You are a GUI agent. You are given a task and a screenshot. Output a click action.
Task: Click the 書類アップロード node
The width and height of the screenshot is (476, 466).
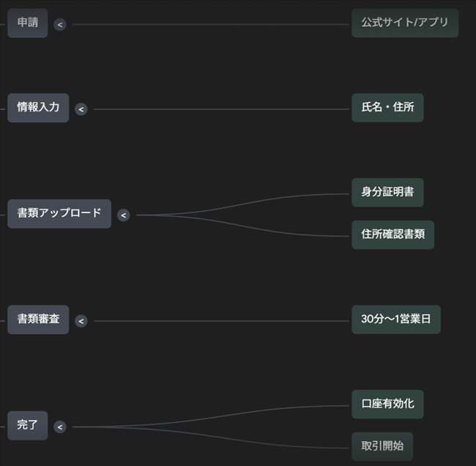[59, 214]
